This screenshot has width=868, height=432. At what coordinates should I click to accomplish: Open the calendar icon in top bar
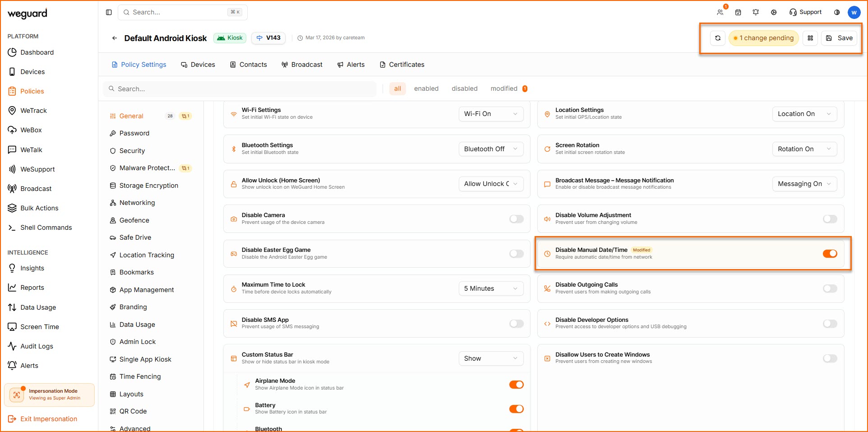pyautogui.click(x=738, y=13)
